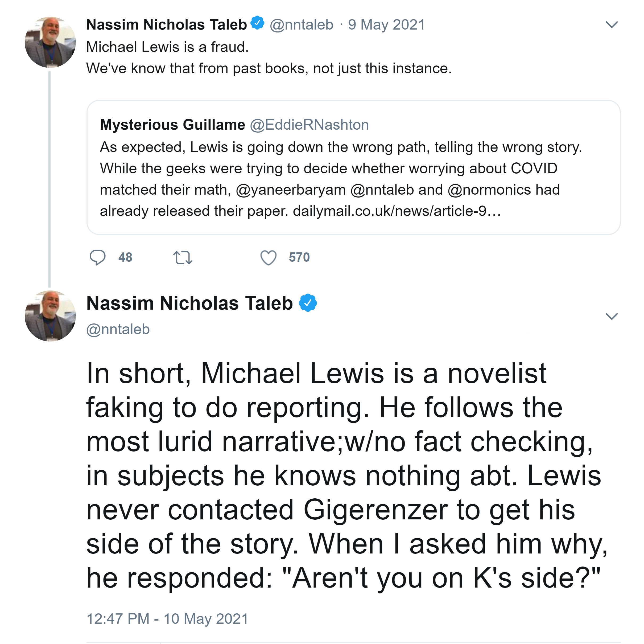Image resolution: width=644 pixels, height=644 pixels.
Task: Click the retweet icon under the first tweet
Action: (x=183, y=258)
